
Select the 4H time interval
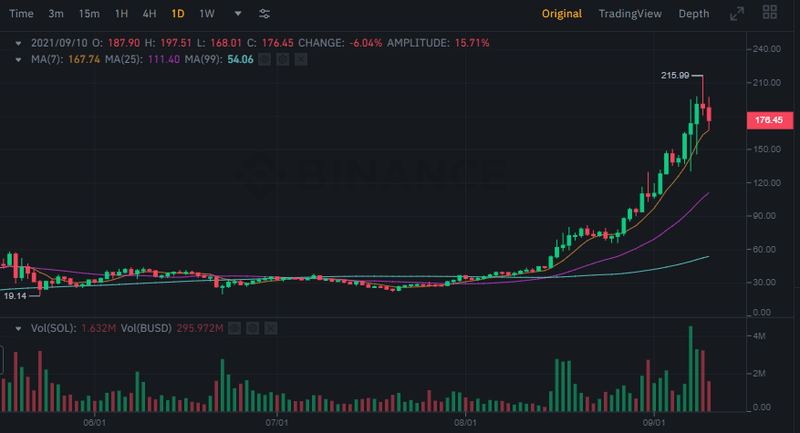pyautogui.click(x=149, y=14)
